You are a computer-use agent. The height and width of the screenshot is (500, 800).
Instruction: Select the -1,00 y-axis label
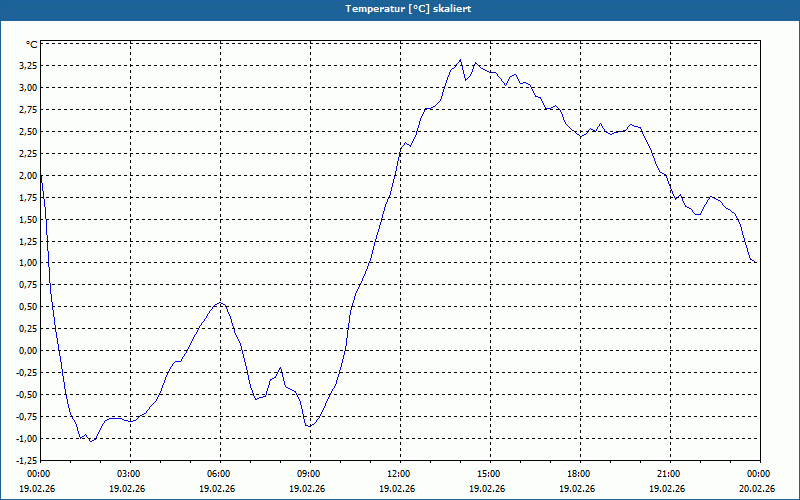tap(27, 438)
